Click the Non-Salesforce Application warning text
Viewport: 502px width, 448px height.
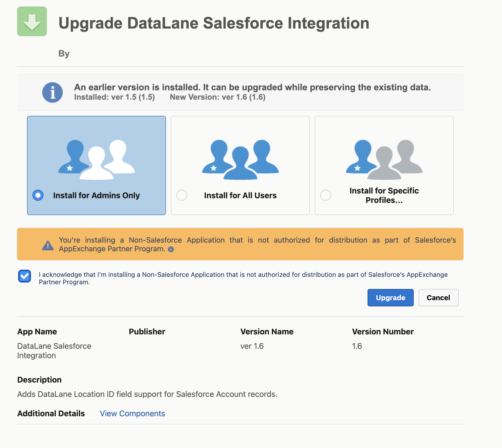coord(257,244)
